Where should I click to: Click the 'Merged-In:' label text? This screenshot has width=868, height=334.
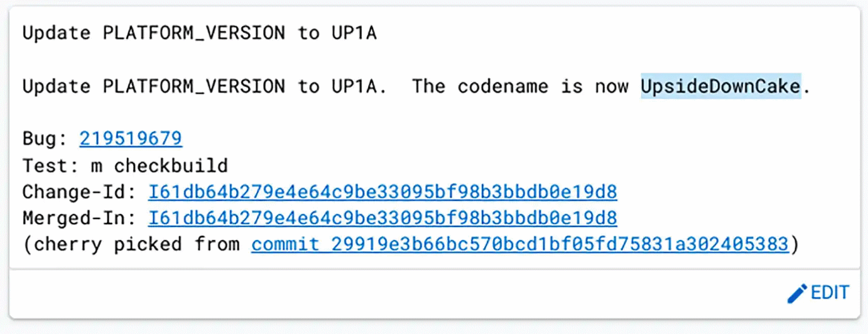coord(79,218)
